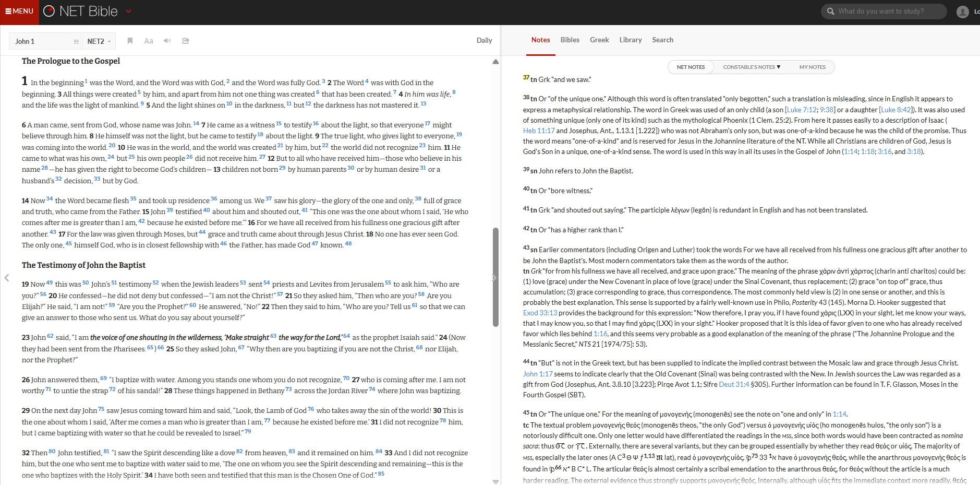The width and height of the screenshot is (980, 485).
Task: Switch to the Bibles tab
Action: (570, 40)
